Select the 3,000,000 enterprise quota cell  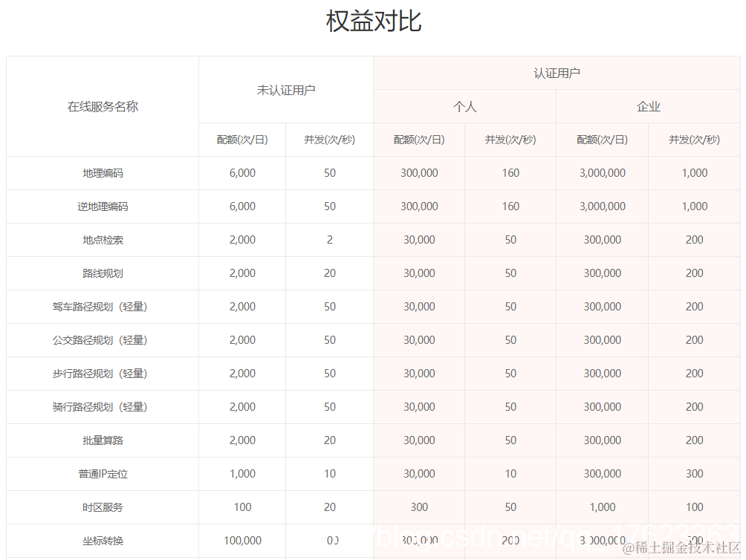click(603, 172)
